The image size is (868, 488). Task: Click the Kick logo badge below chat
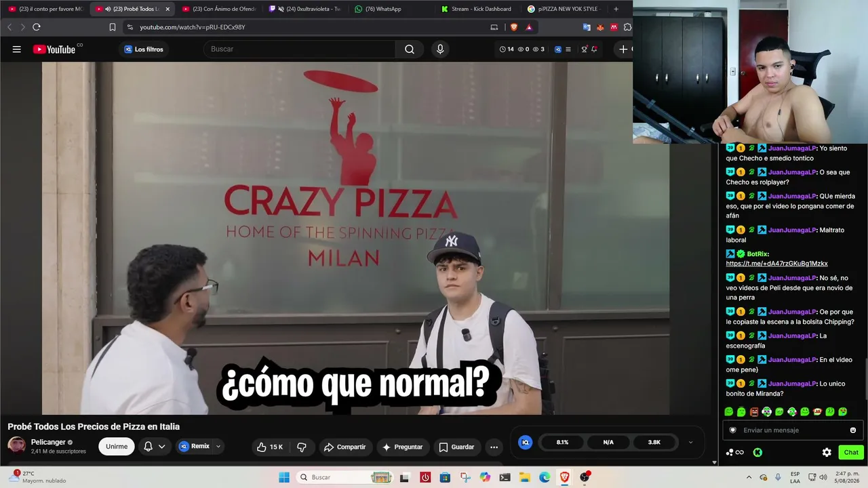[757, 452]
